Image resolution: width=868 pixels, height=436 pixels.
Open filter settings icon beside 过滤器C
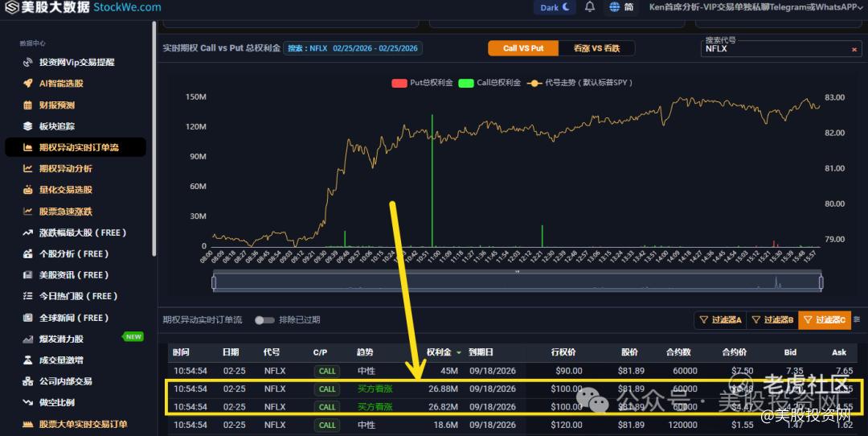(857, 319)
